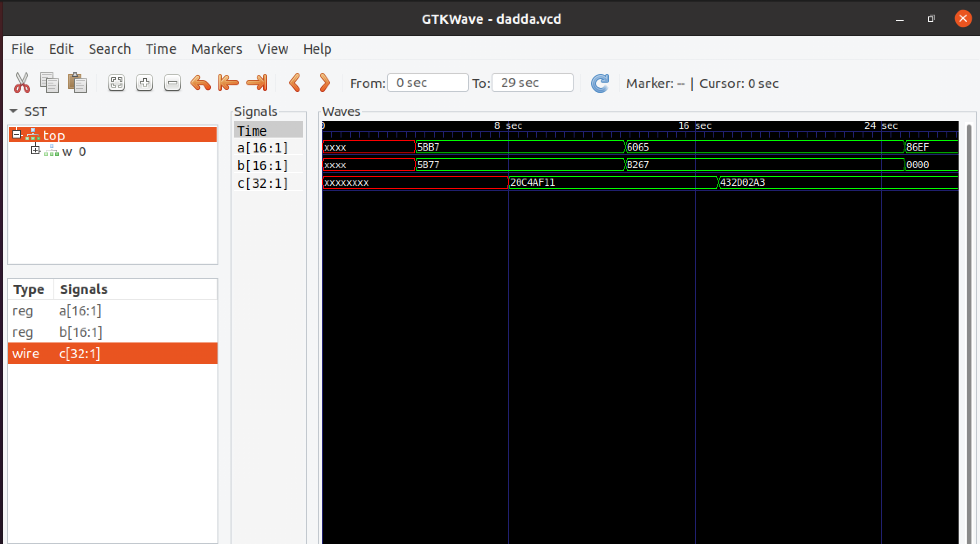Jump to waveform end with the arrow icon

pyautogui.click(x=257, y=83)
